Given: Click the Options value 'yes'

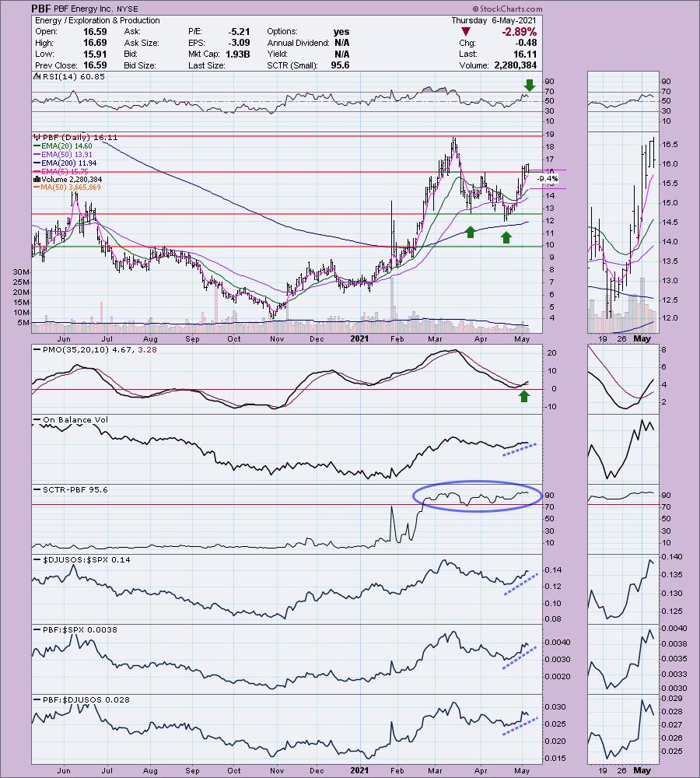Looking at the screenshot, I should 341,31.
